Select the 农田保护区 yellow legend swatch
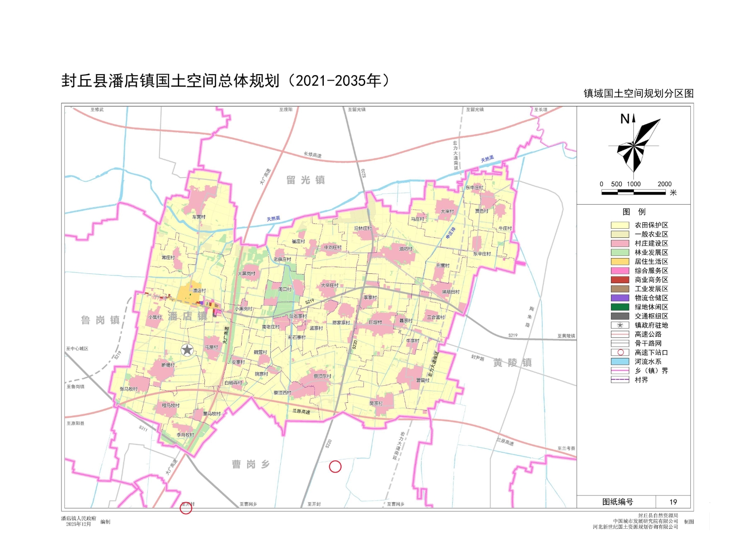Image resolution: width=756 pixels, height=535 pixels. (620, 225)
